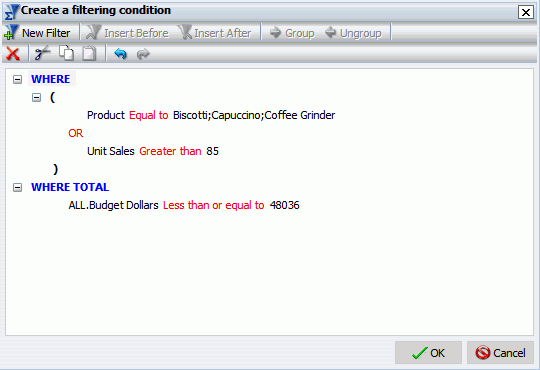
Task: Select the closing parenthesis row
Action: pyautogui.click(x=55, y=169)
